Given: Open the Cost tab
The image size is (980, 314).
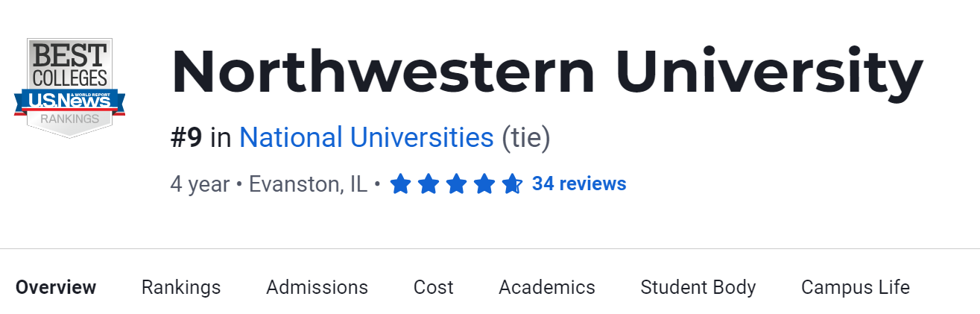Looking at the screenshot, I should click(x=434, y=287).
